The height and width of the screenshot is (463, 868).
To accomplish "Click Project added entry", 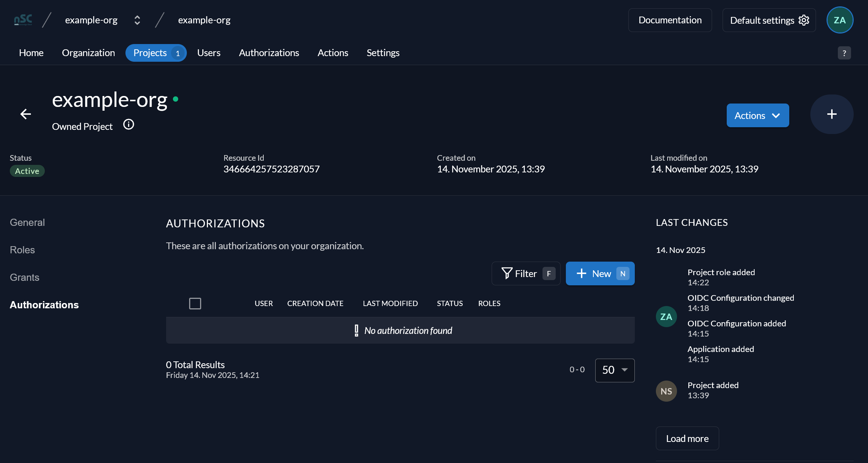I will (713, 390).
